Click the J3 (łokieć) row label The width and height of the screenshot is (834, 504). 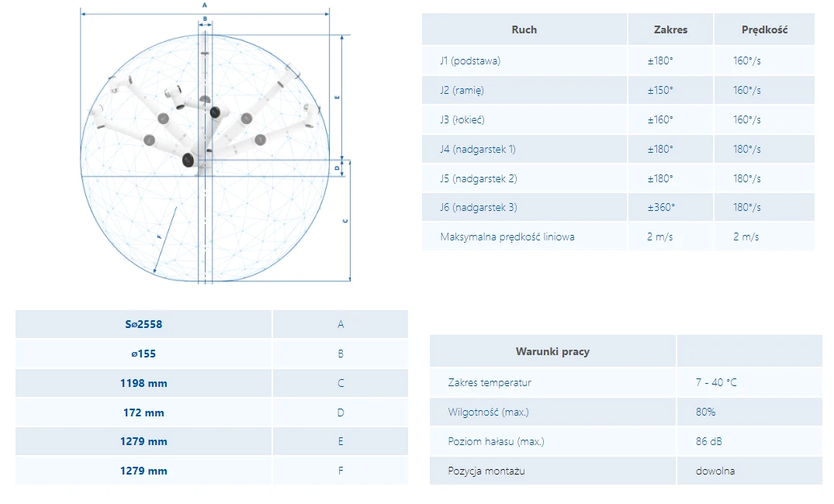click(x=462, y=119)
